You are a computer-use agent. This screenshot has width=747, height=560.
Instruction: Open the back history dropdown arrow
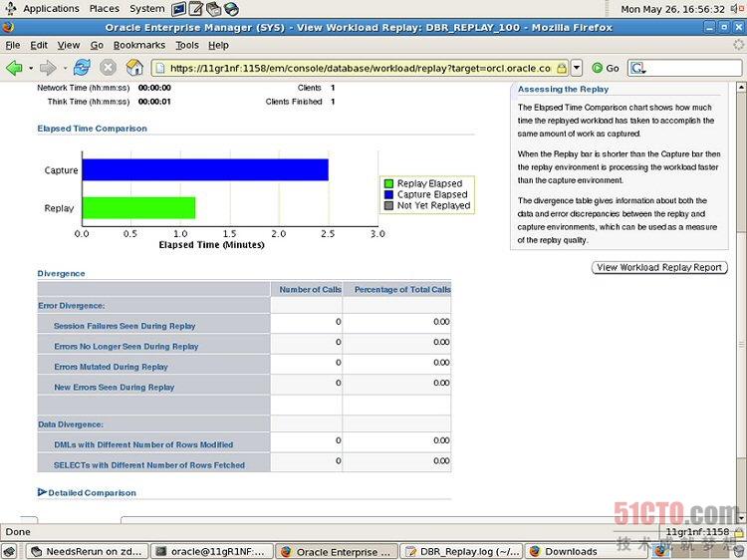[x=31, y=68]
